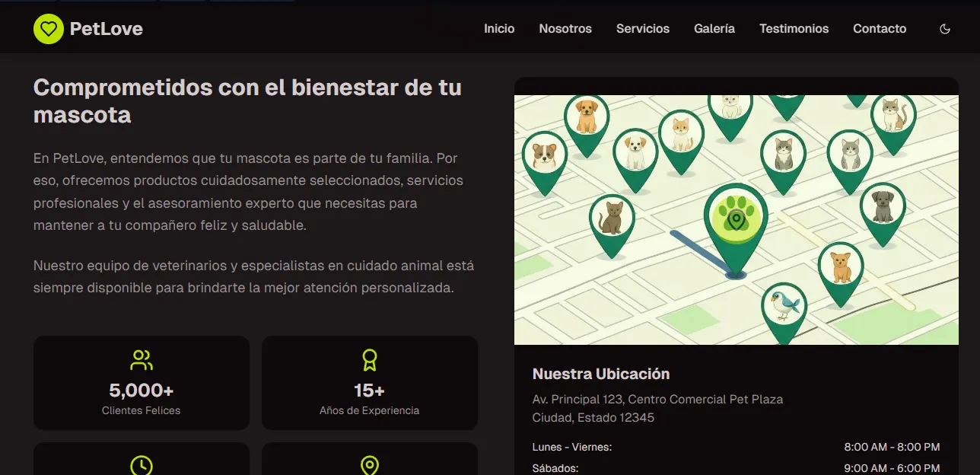Select Testimonios in the navigation bar
The width and height of the screenshot is (980, 475).
794,29
